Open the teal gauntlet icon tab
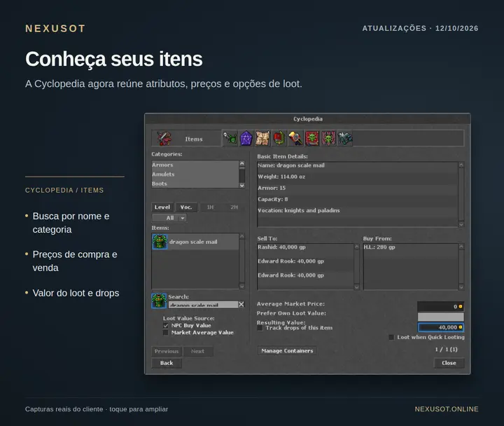Viewport: 504px width, 426px height. [345, 138]
